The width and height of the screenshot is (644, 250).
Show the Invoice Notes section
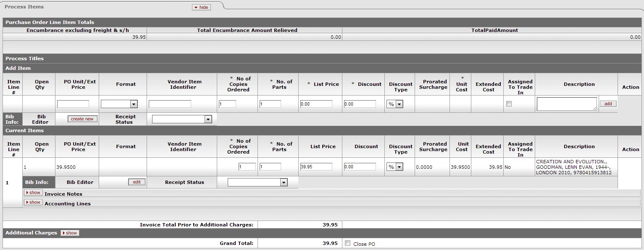(x=33, y=193)
